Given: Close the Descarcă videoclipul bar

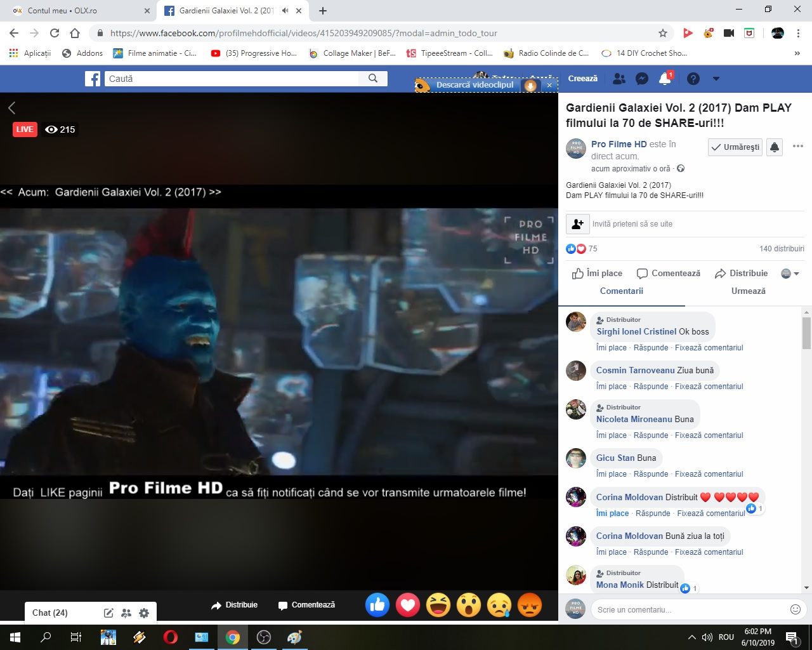Looking at the screenshot, I should (x=549, y=85).
